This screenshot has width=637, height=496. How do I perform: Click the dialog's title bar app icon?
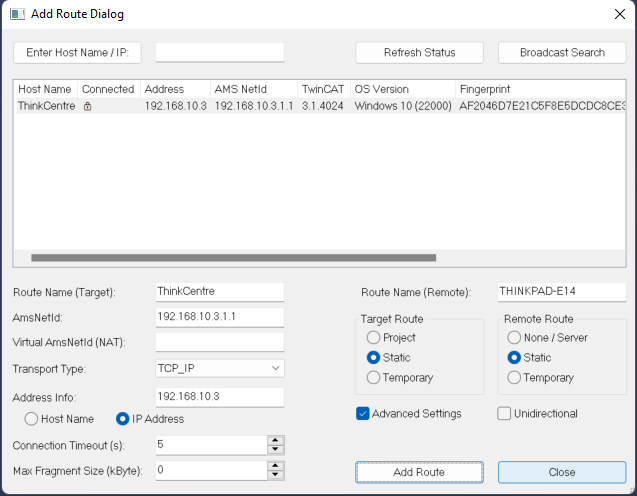[x=17, y=15]
